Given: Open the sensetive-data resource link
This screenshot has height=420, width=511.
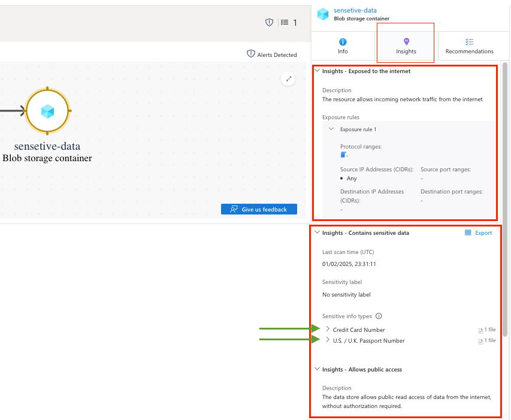Looking at the screenshot, I should [355, 10].
